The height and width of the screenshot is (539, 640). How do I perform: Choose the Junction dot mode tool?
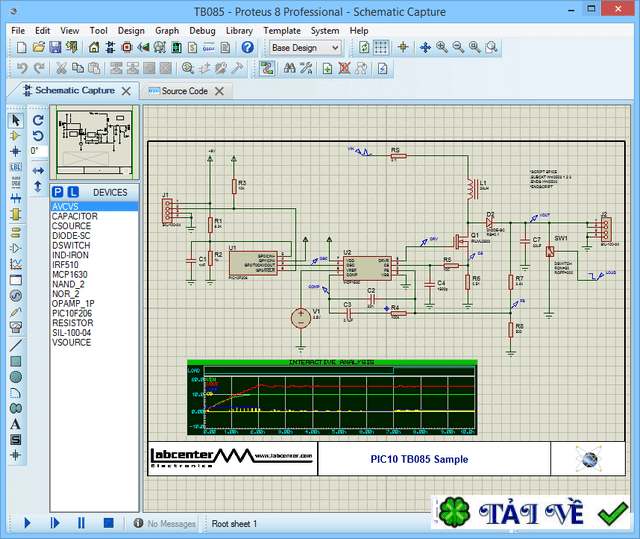click(x=16, y=152)
